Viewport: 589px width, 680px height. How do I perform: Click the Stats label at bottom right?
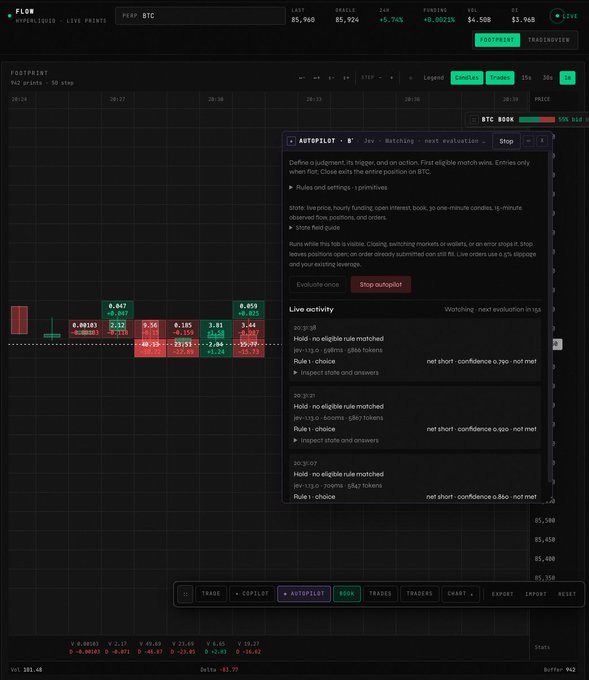point(542,647)
